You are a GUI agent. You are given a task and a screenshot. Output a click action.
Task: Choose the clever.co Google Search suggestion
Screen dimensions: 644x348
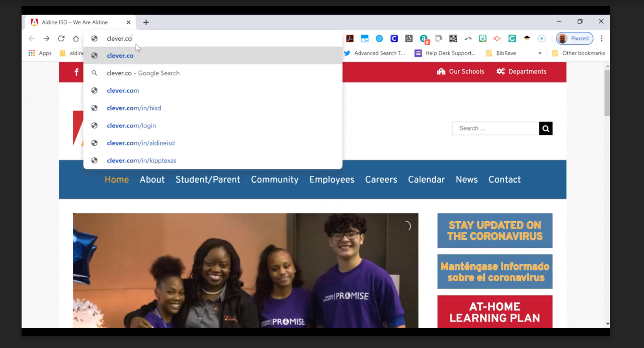point(213,73)
